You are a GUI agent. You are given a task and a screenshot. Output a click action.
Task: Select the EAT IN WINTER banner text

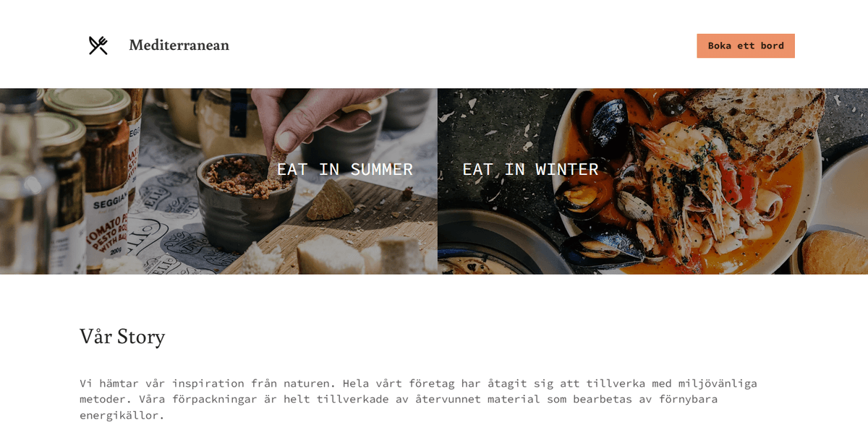530,169
